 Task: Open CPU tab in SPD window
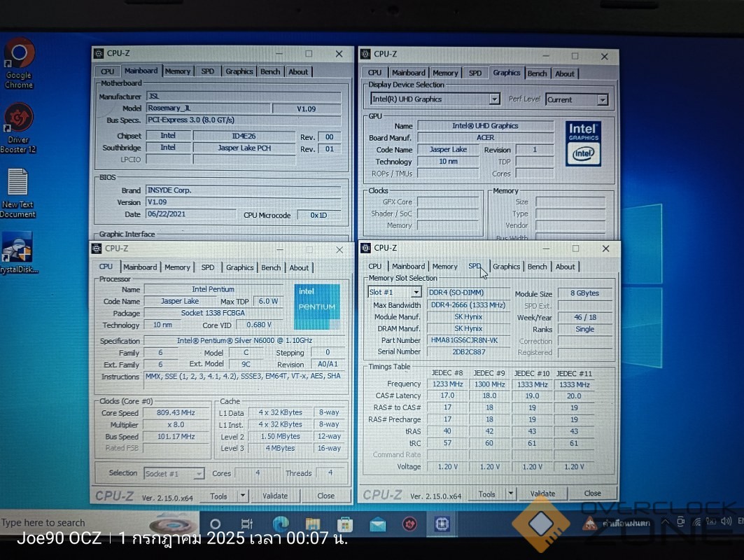click(x=375, y=267)
